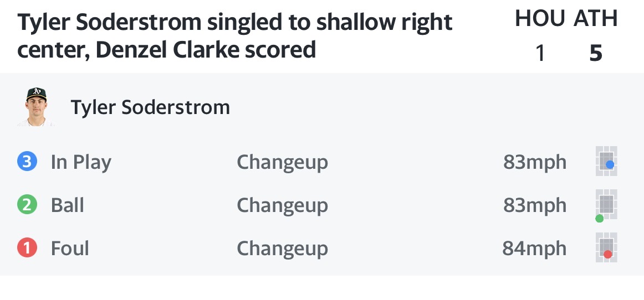Click the HOU score of 1
The height and width of the screenshot is (300, 644).
click(x=540, y=53)
